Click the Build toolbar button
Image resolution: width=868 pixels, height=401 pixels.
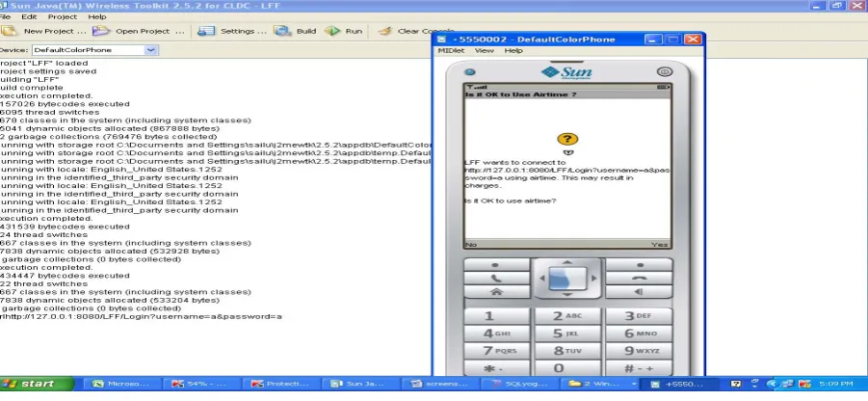295,31
